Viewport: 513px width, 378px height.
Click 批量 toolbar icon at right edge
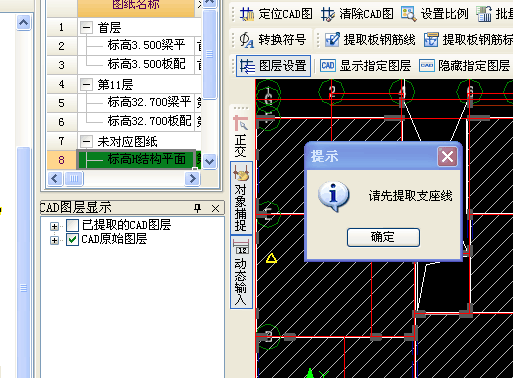tap(484, 14)
